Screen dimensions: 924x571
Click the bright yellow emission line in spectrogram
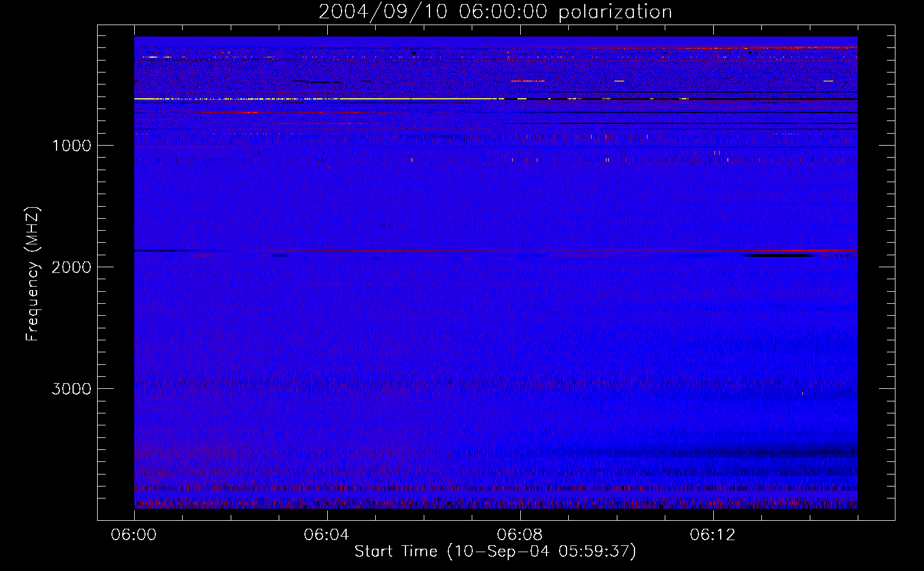pos(320,99)
